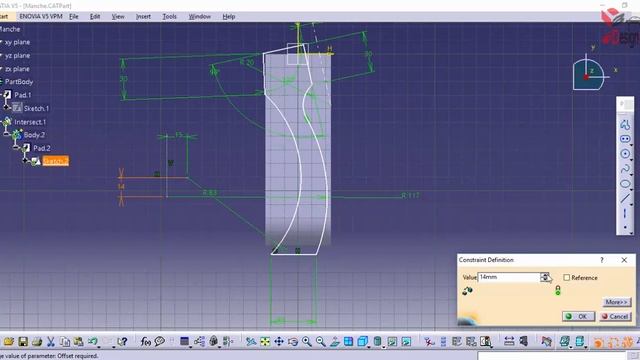Click the Value field showing 14mm

tap(509, 277)
